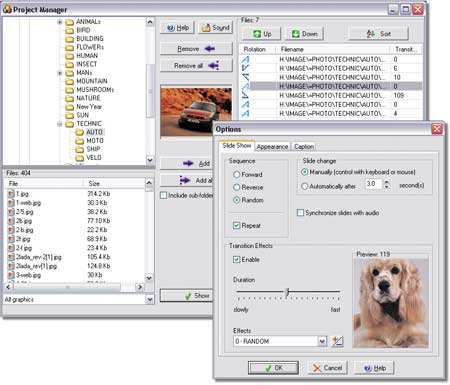Select the VELO folder icon
Screen dimensions: 450x385
[x=80, y=158]
